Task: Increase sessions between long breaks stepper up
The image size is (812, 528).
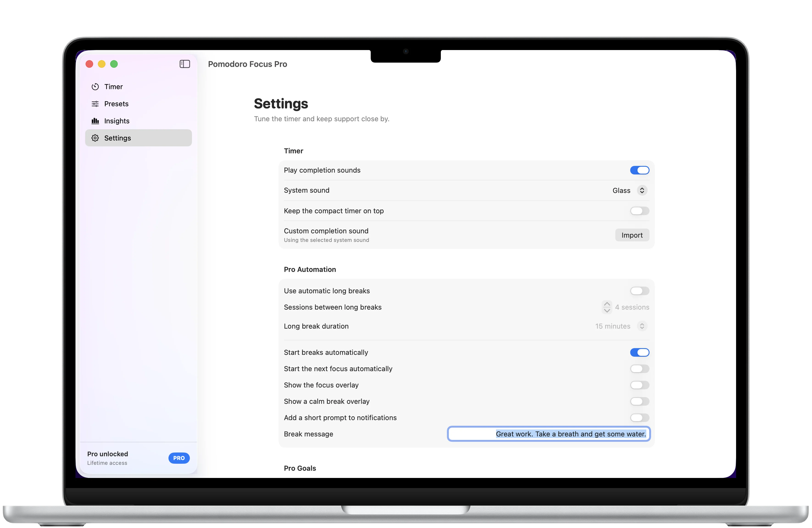Action: pos(607,304)
